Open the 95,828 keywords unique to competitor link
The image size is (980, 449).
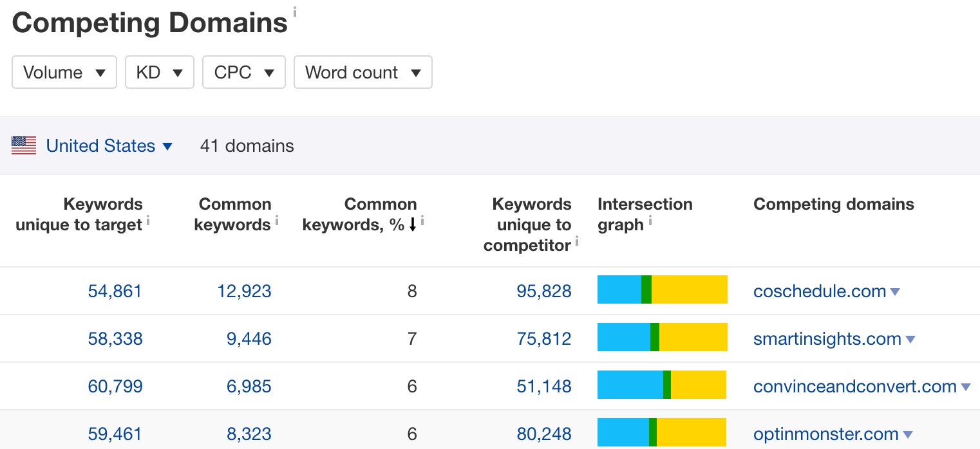pos(544,291)
